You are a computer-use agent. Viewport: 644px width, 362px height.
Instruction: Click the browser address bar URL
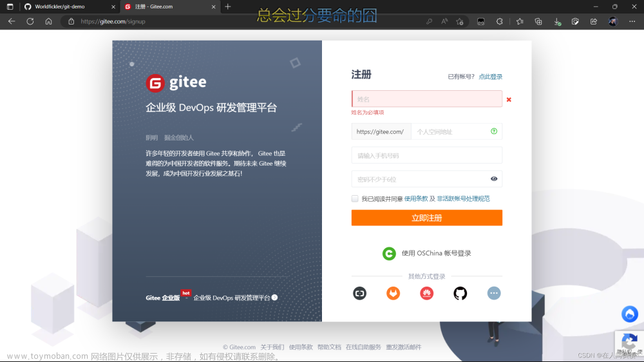click(113, 21)
